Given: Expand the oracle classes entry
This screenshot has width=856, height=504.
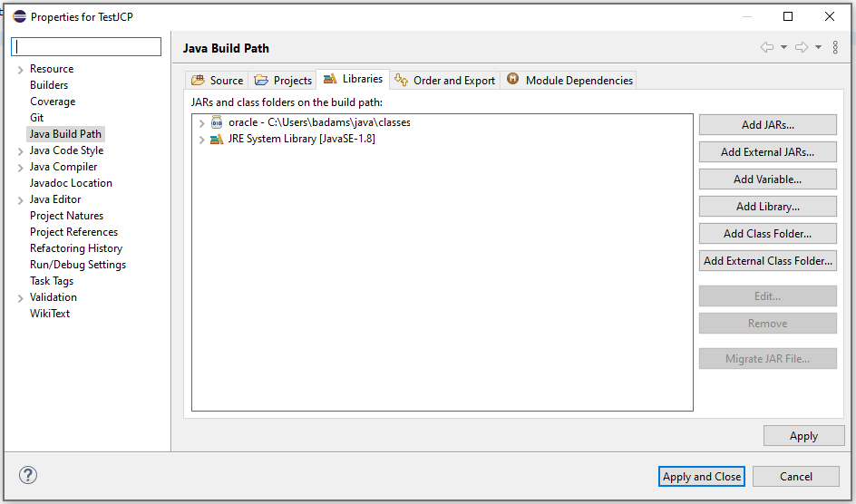Looking at the screenshot, I should [201, 123].
